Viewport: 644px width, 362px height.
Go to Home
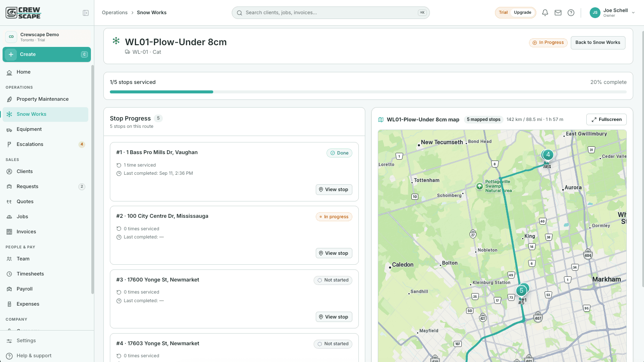point(45,72)
